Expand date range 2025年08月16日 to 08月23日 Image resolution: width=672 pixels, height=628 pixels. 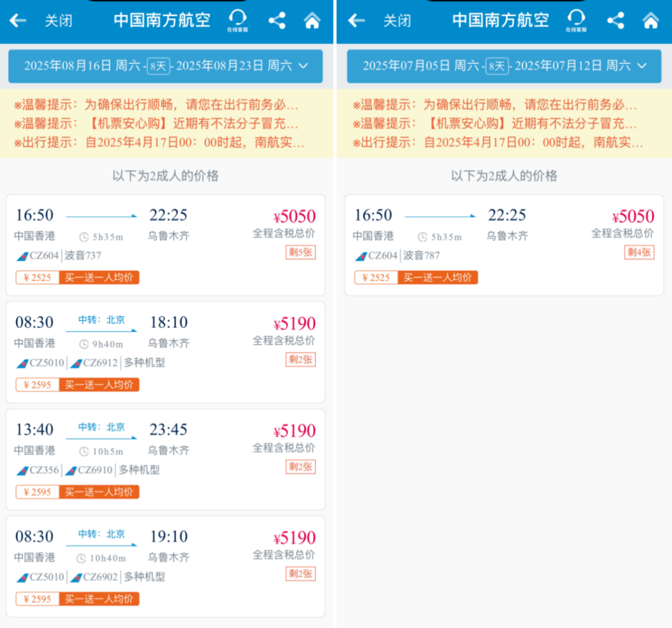point(166,66)
